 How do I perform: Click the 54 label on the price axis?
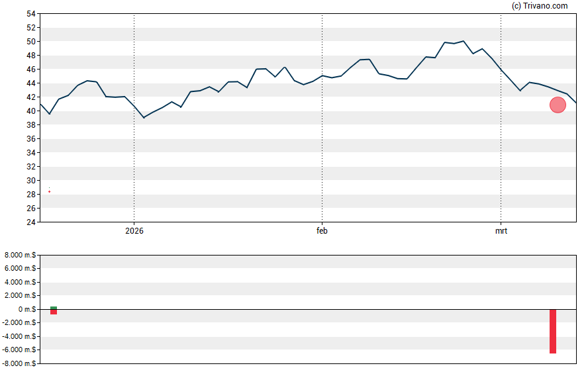(x=31, y=14)
